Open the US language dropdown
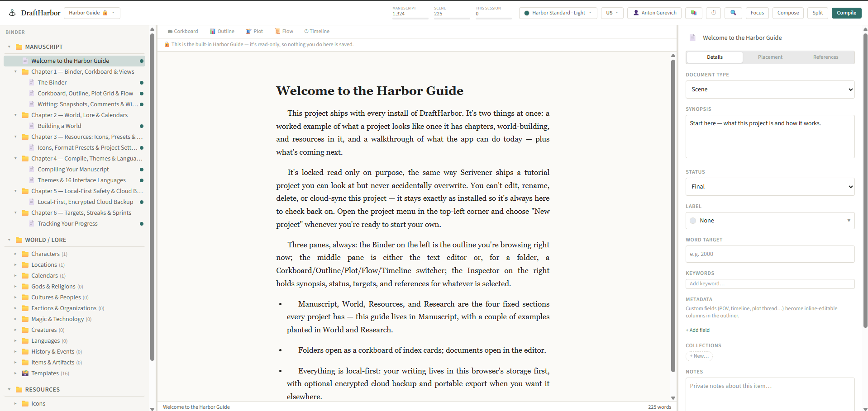The width and height of the screenshot is (868, 411). (x=612, y=13)
